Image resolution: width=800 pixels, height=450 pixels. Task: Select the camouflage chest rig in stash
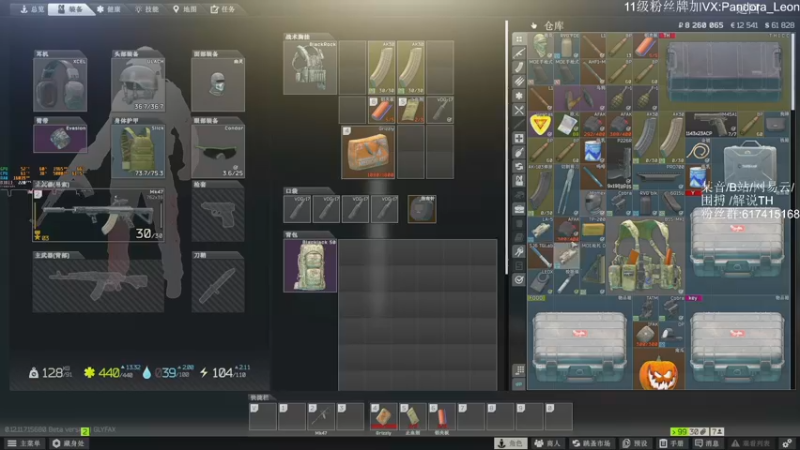(644, 256)
